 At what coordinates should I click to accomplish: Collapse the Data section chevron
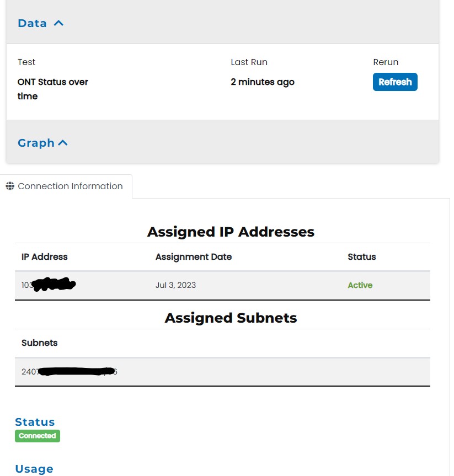tap(58, 23)
